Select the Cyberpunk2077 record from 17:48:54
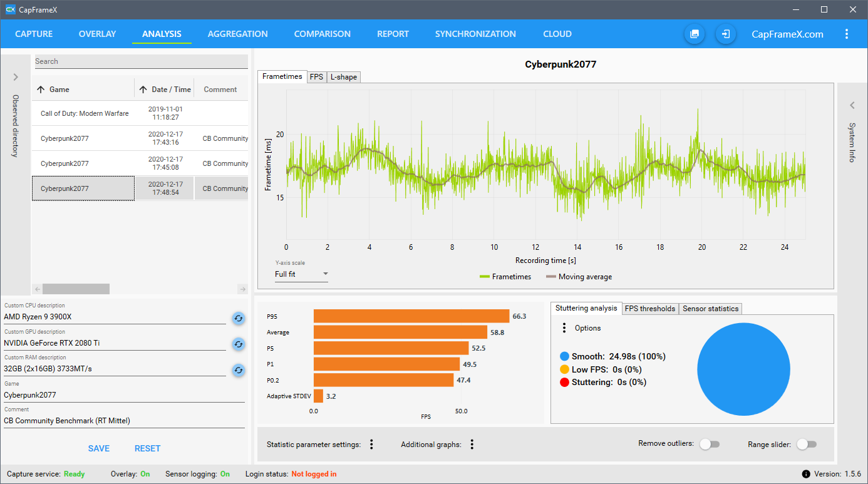The width and height of the screenshot is (868, 484). pyautogui.click(x=140, y=188)
